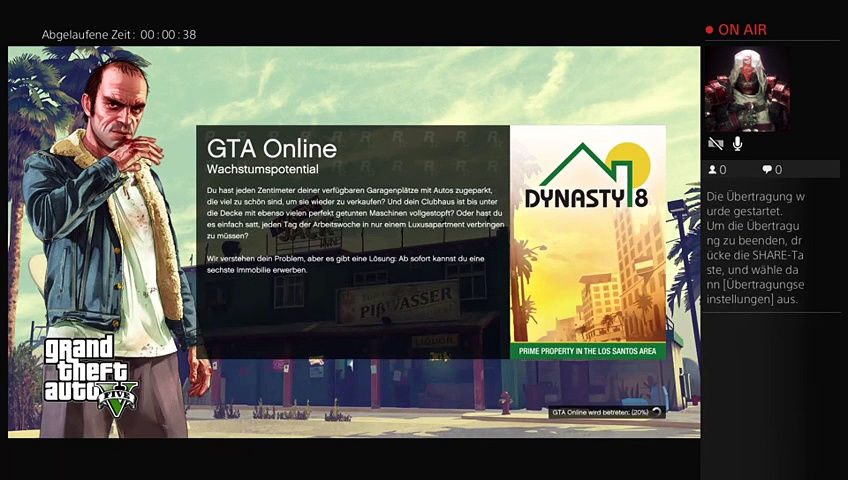Click the broadcaster avatar thumbnail

pos(747,89)
